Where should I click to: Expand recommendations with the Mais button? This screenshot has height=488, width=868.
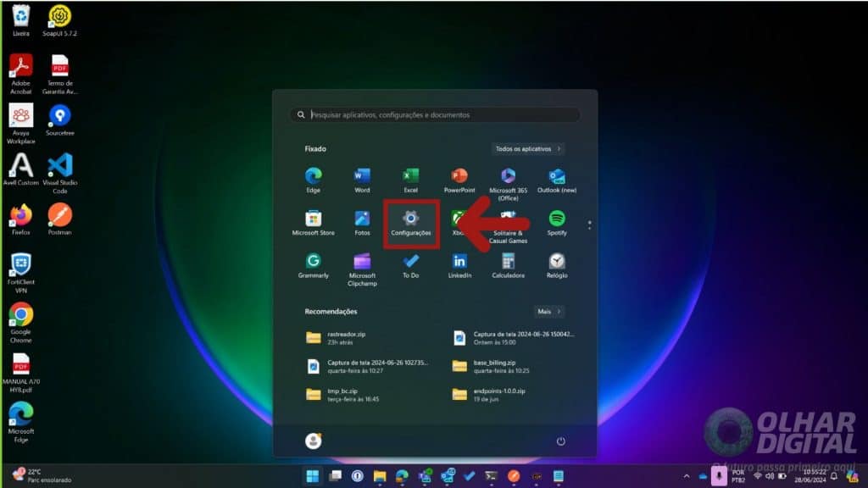tap(548, 312)
